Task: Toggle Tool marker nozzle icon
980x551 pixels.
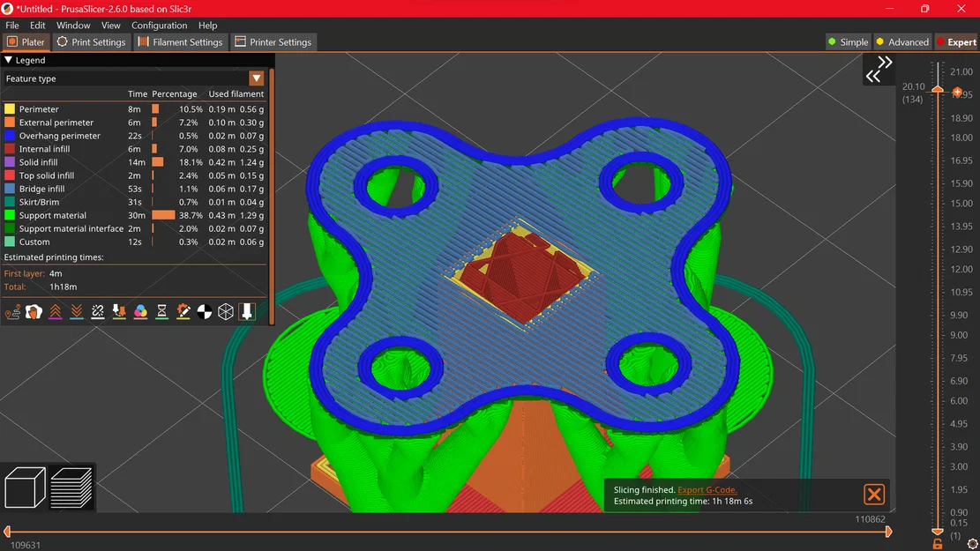Action: click(x=247, y=312)
